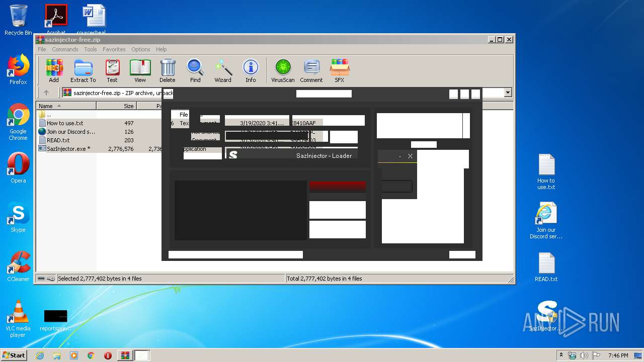Go up one folder level arrow
This screenshot has height=362, width=644.
46,93
